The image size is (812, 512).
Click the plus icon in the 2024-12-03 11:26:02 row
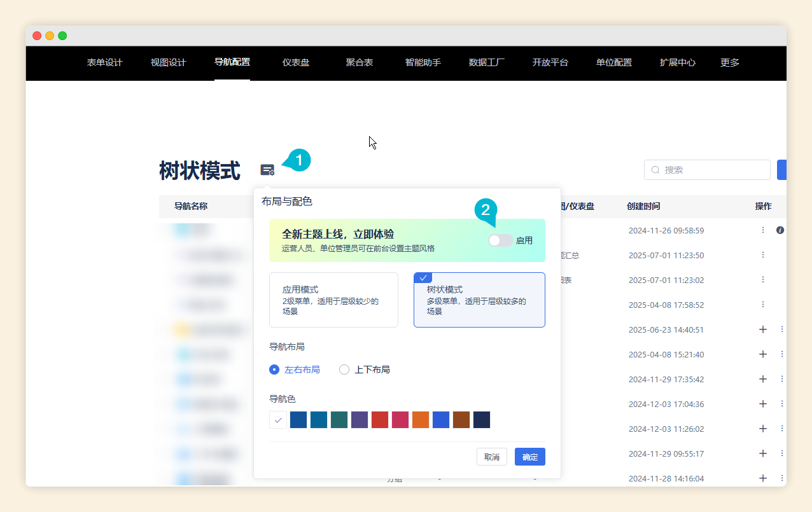tap(763, 429)
